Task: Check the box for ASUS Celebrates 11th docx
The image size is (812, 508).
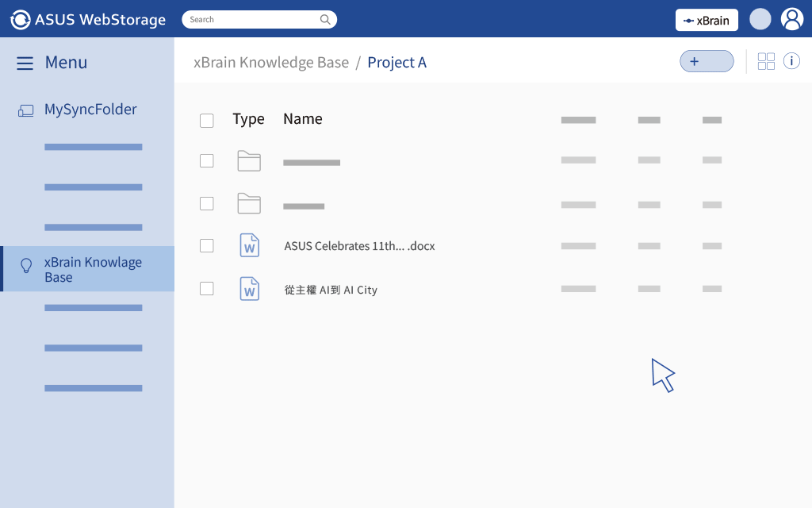Action: pyautogui.click(x=207, y=246)
